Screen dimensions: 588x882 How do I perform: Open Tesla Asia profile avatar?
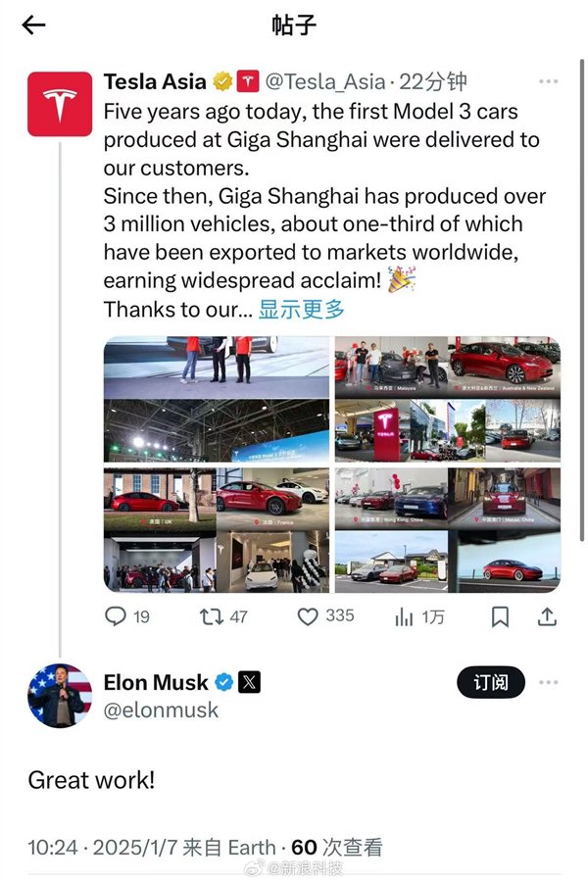(60, 104)
